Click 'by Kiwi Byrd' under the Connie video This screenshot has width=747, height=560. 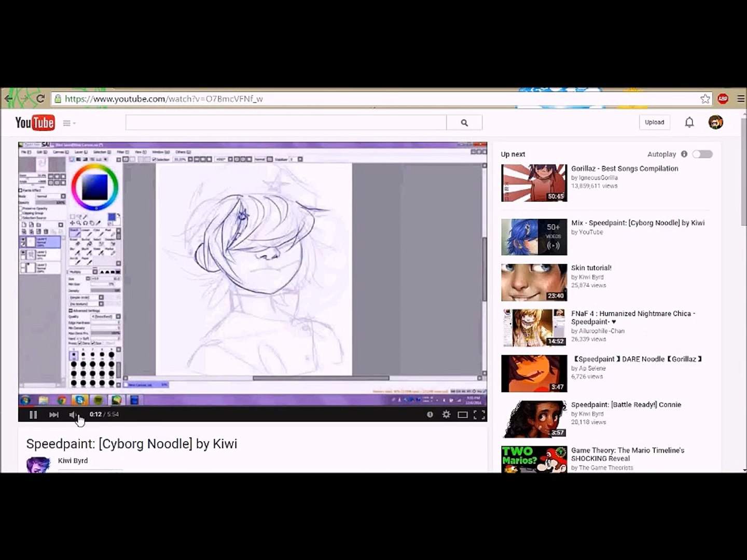click(587, 414)
